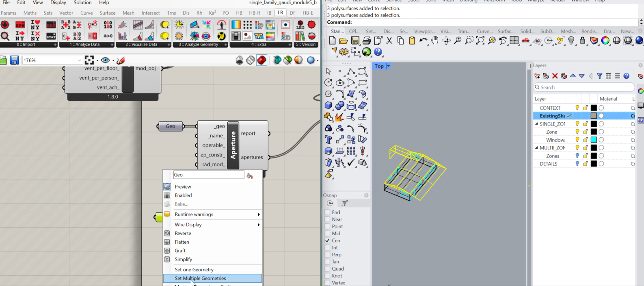Enable the Near object snap
Image resolution: width=644 pixels, height=286 pixels.
[x=327, y=219]
